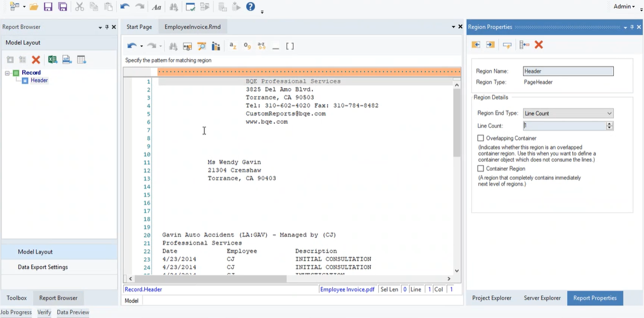The image size is (644, 318).
Task: Check the Container Region checkbox
Action: 481,169
